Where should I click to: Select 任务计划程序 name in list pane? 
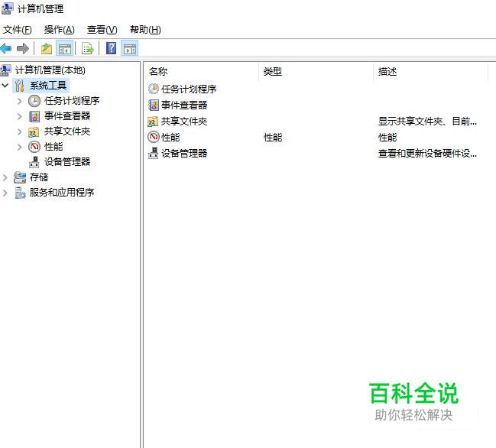pos(189,89)
